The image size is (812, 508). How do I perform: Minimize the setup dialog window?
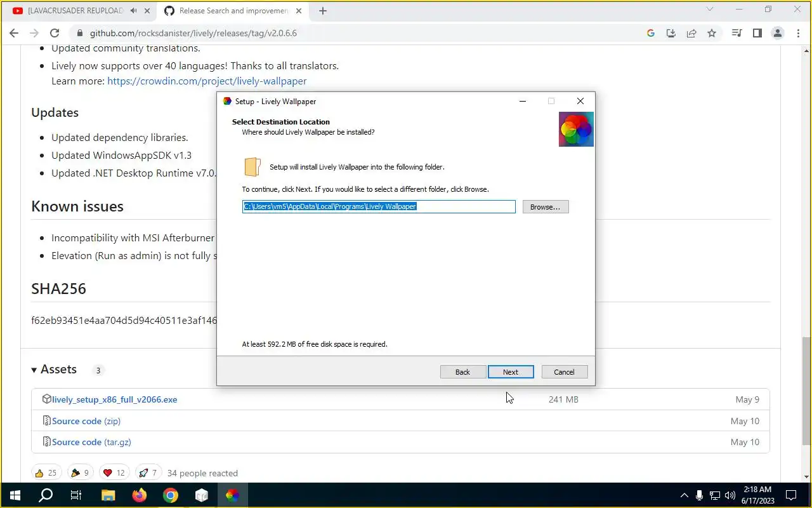(x=523, y=101)
